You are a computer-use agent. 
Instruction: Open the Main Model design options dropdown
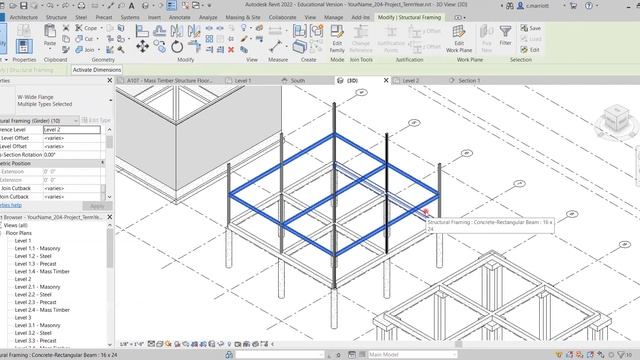[412, 355]
